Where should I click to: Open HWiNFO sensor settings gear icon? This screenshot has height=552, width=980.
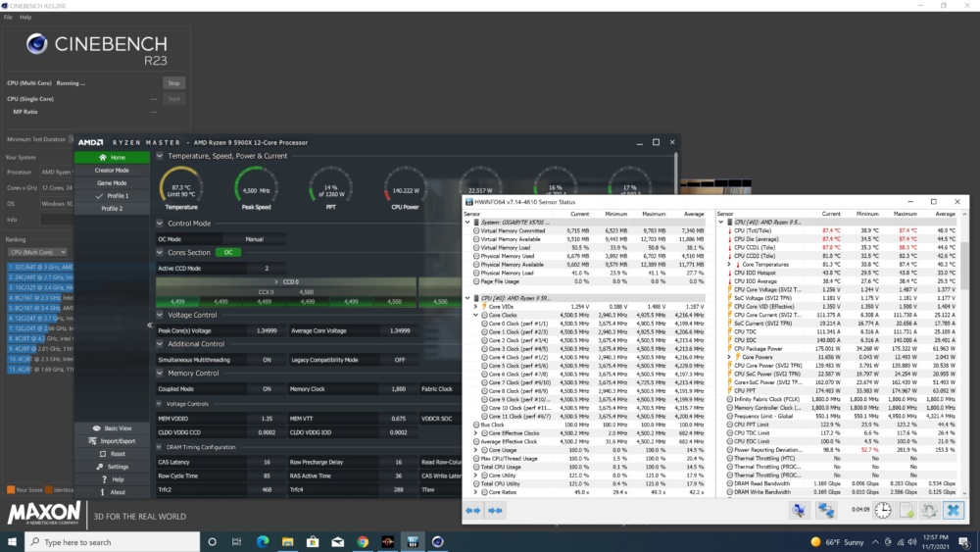[929, 510]
